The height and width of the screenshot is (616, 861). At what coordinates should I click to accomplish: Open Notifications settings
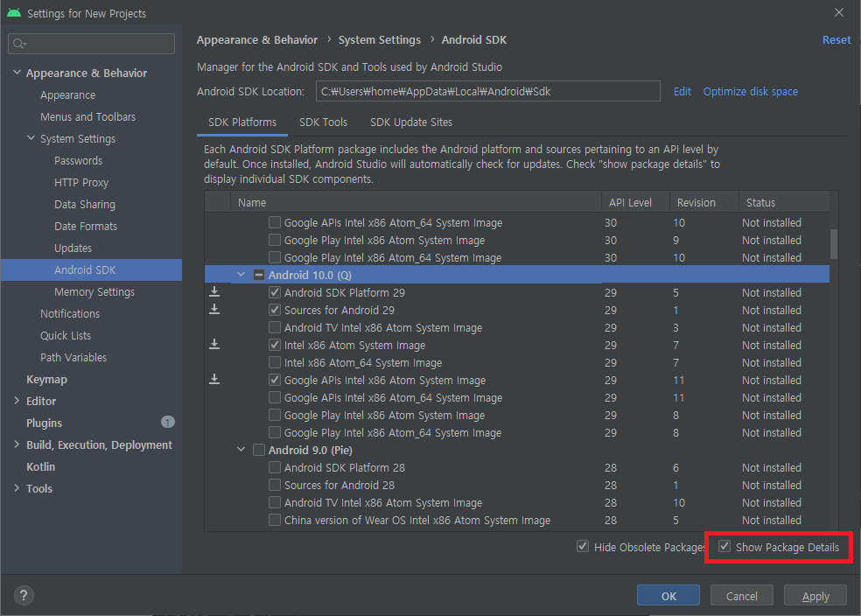[70, 313]
